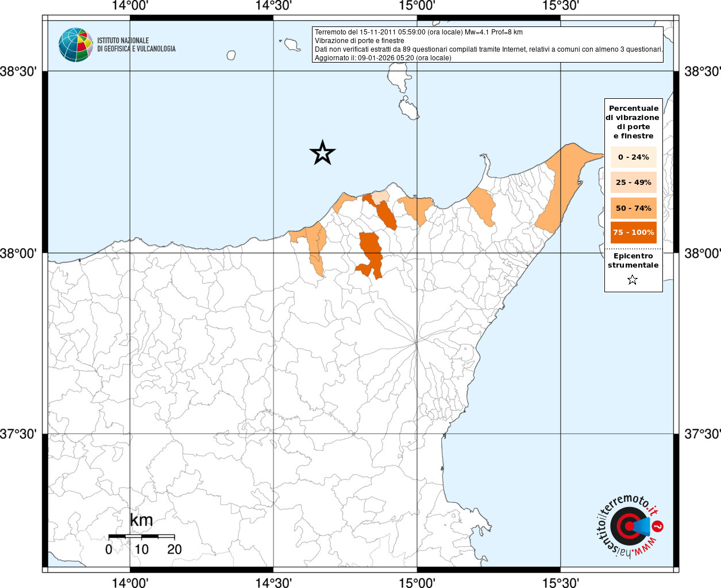Select the 25 - 49% legend swatch
Viewport: 721px width, 588px height.
click(633, 182)
